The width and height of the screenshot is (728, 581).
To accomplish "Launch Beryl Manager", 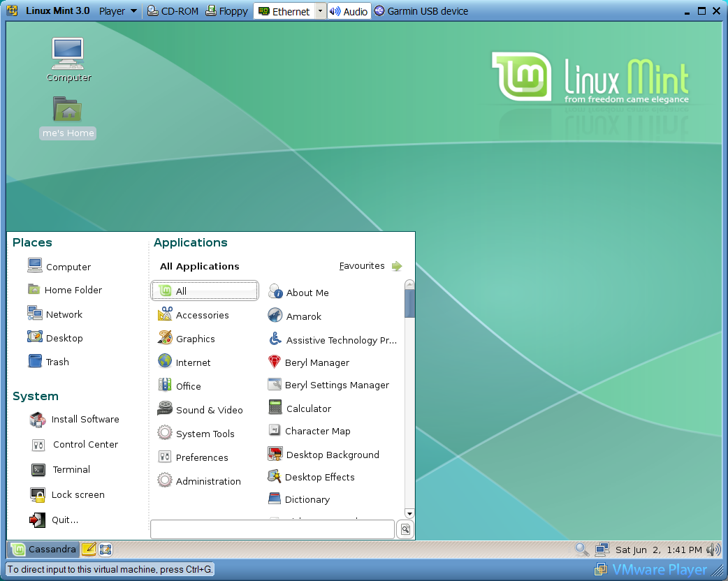I will coord(308,362).
